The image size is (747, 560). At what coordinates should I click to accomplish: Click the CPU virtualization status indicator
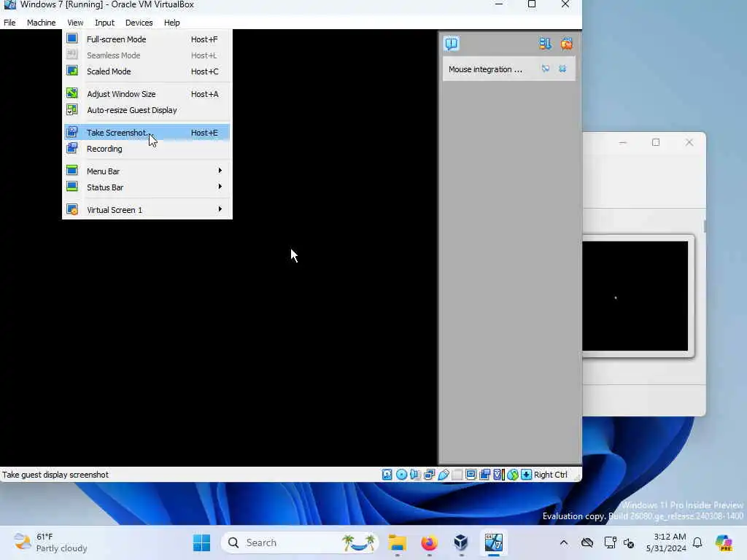click(x=499, y=475)
